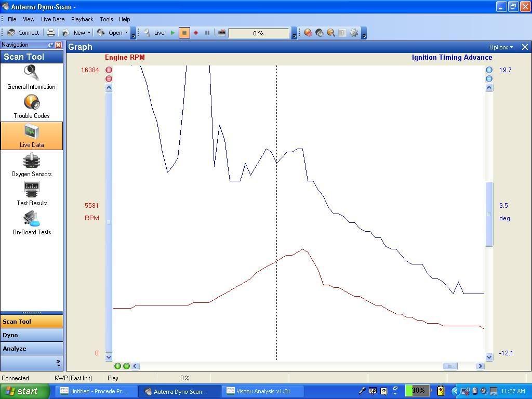Image resolution: width=532 pixels, height=399 pixels.
Task: Toggle the red Engine RPM trace indicator
Action: click(109, 70)
